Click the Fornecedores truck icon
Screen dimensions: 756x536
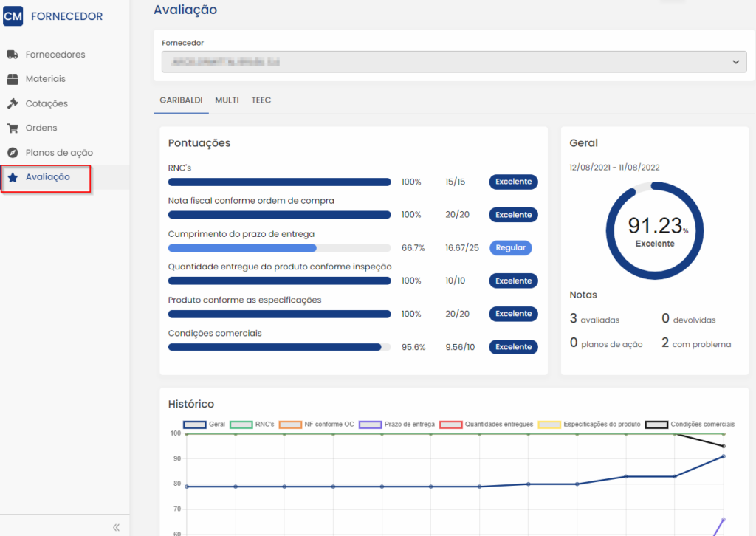click(13, 55)
